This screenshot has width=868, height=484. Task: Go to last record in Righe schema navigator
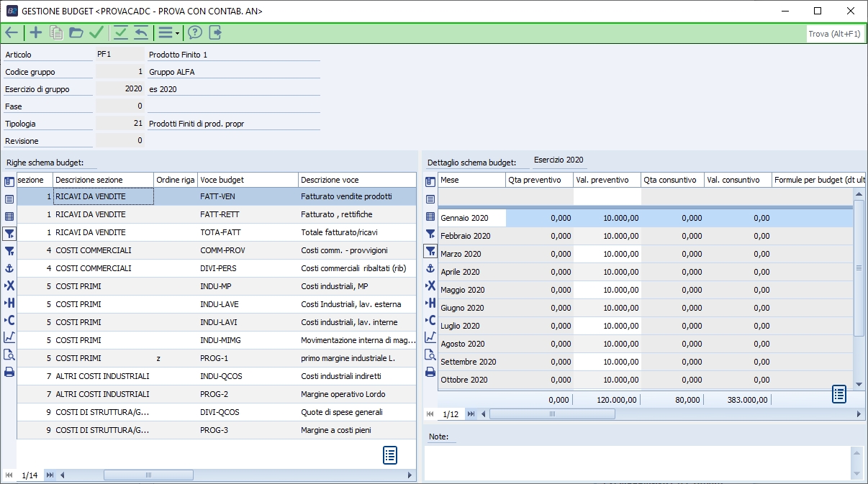(x=50, y=475)
